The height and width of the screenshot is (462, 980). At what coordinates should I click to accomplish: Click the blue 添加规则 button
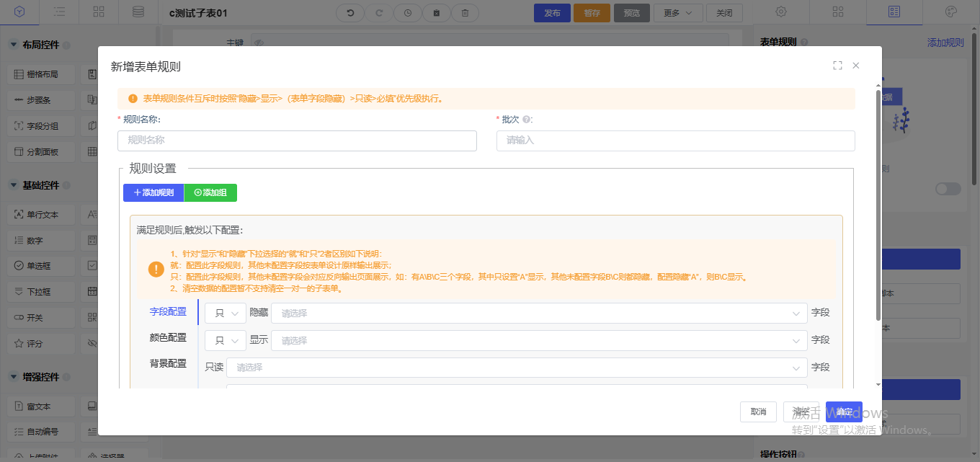tap(153, 192)
